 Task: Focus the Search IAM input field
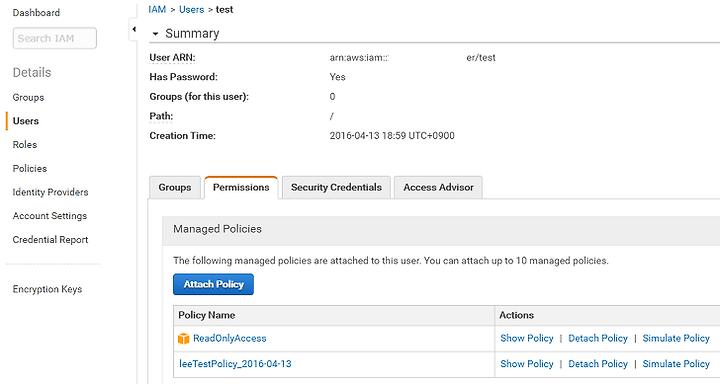tap(55, 38)
